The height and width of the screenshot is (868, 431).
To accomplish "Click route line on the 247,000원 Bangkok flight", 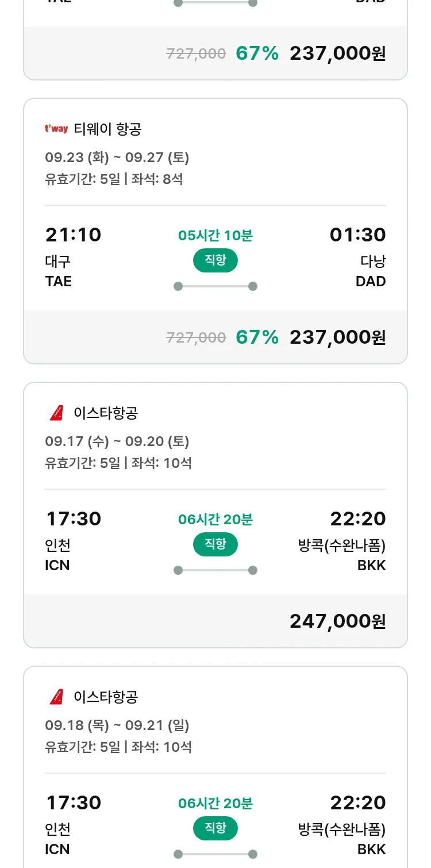I will (215, 570).
